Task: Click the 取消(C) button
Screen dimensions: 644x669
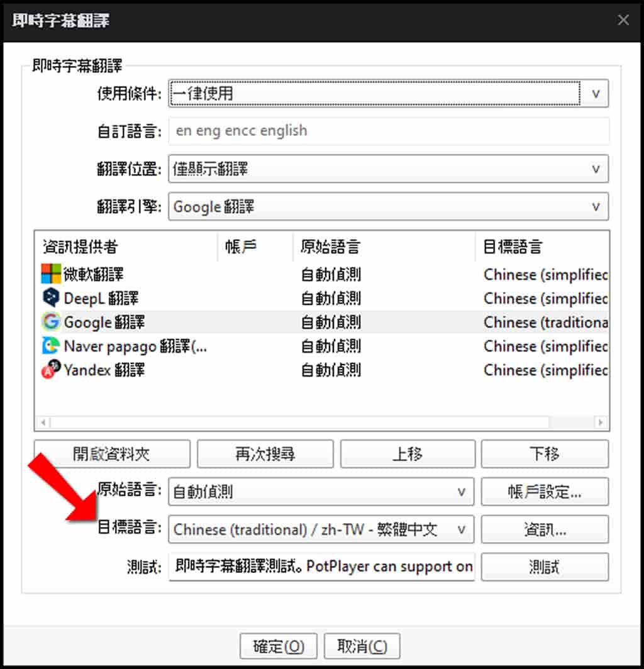Action: pyautogui.click(x=362, y=646)
